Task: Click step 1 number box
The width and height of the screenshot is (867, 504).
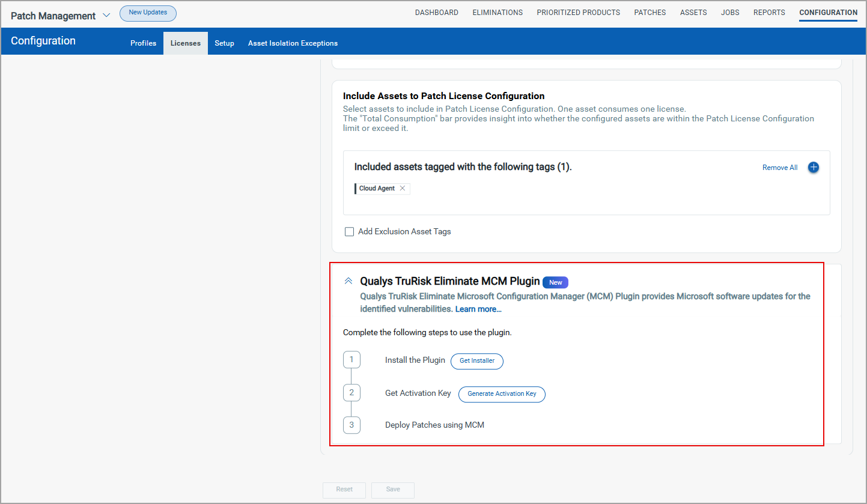Action: [351, 360]
